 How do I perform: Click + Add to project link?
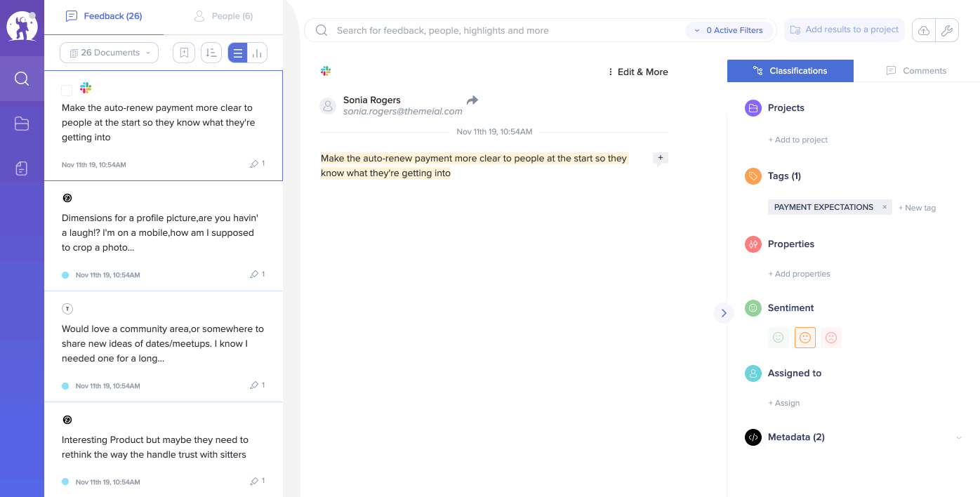click(798, 140)
